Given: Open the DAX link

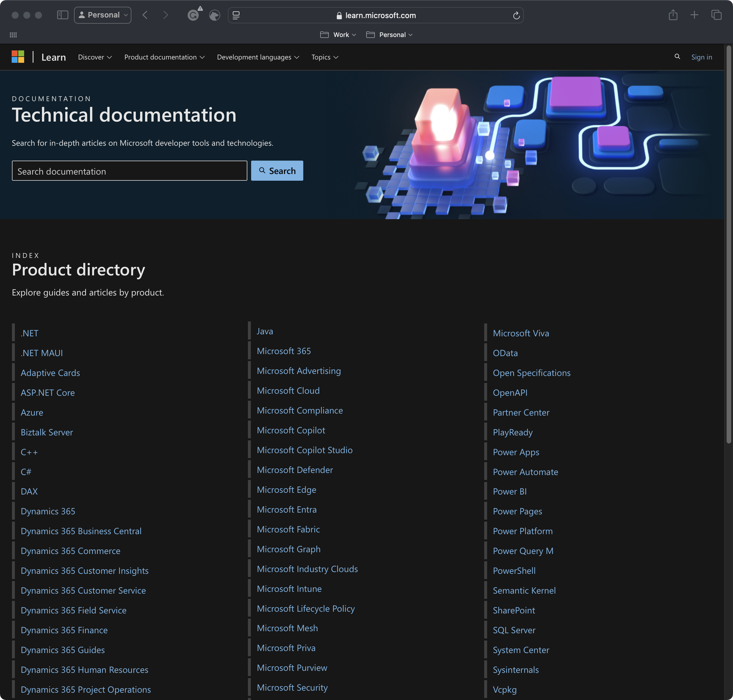Looking at the screenshot, I should click(x=30, y=491).
